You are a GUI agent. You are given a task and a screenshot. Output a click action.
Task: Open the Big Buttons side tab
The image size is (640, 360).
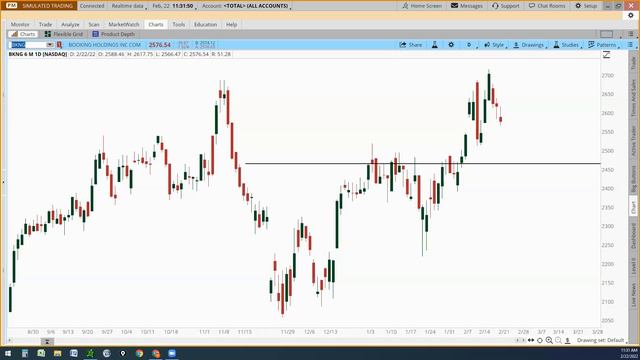coord(633,179)
